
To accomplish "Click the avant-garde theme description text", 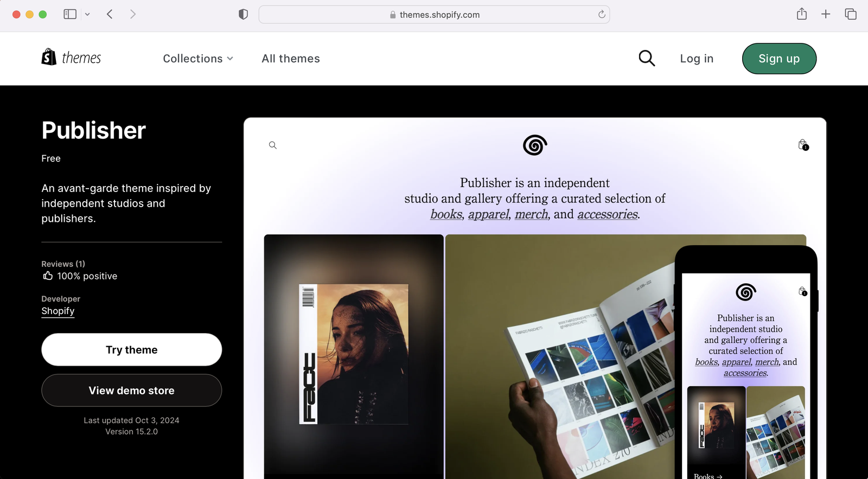I will point(126,203).
